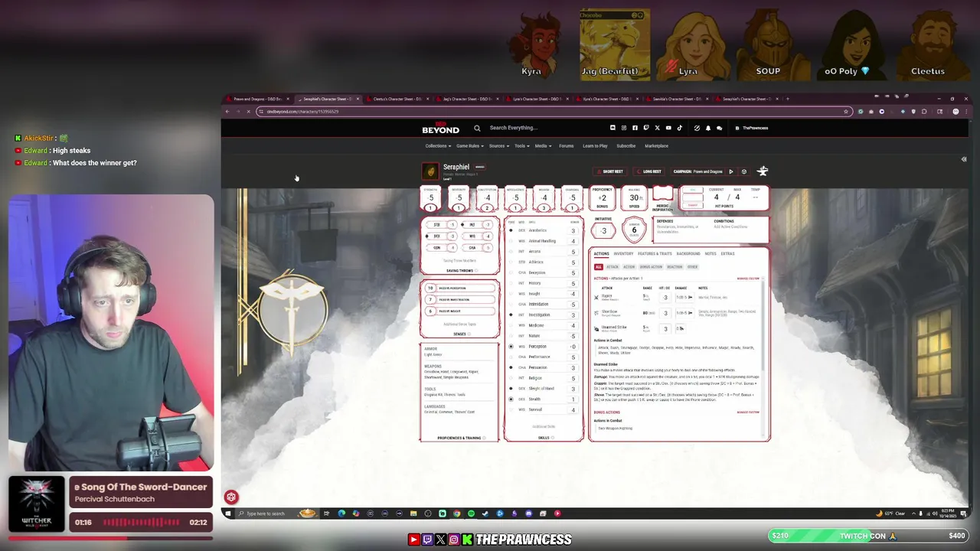
Task: Open Chrome from the taskbar
Action: 457,514
